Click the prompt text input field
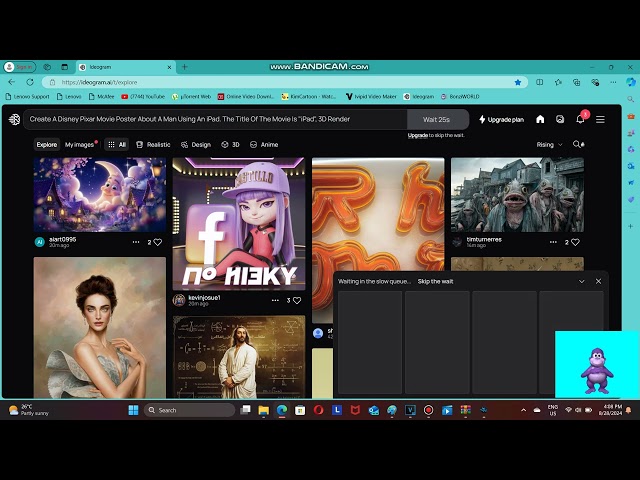The height and width of the screenshot is (480, 640). 216,119
